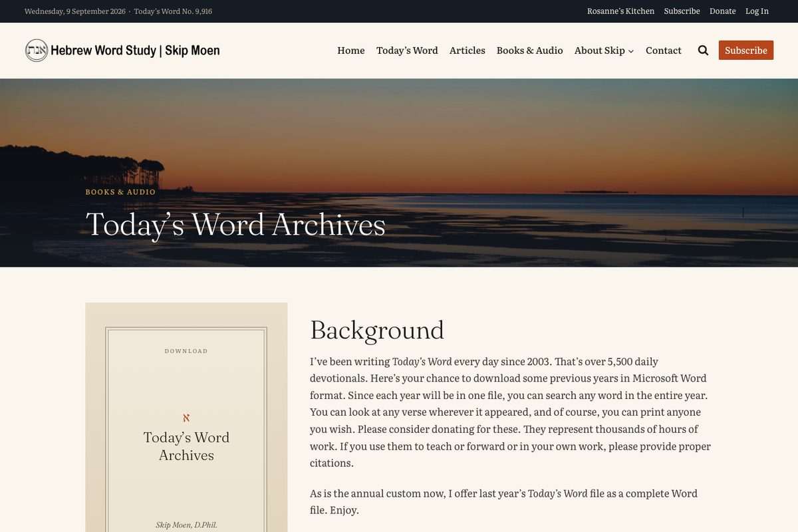Click the BOOKS & AUDIO breadcrumb label

coord(120,192)
